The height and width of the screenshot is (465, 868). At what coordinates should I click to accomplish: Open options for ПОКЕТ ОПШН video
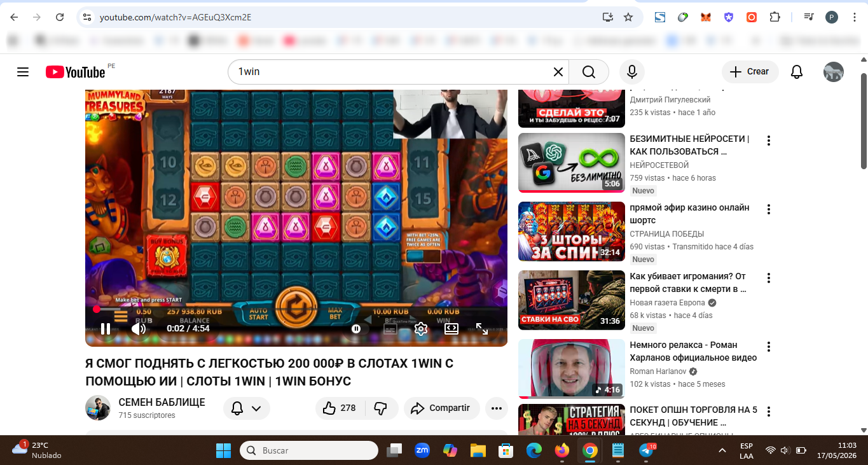(x=769, y=412)
